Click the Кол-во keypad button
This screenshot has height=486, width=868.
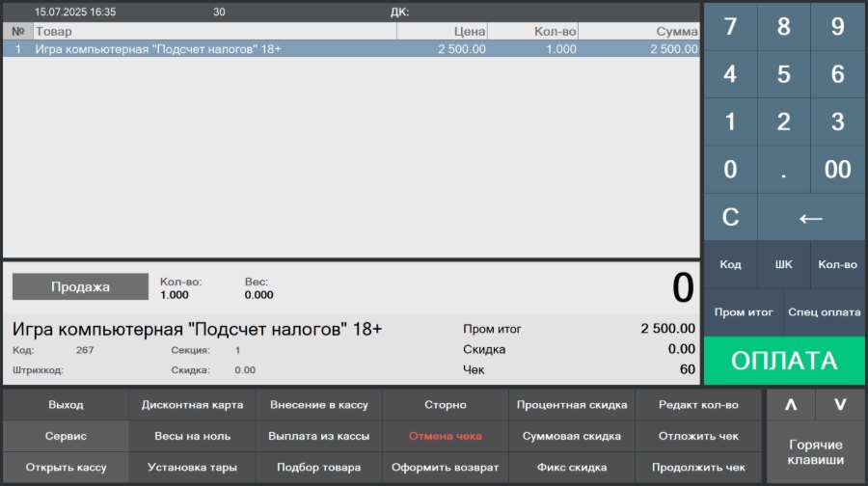pyautogui.click(x=837, y=264)
